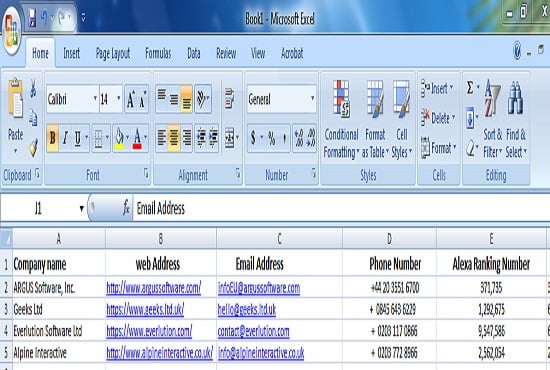
Task: Increase Decimal places
Action: [x=299, y=138]
